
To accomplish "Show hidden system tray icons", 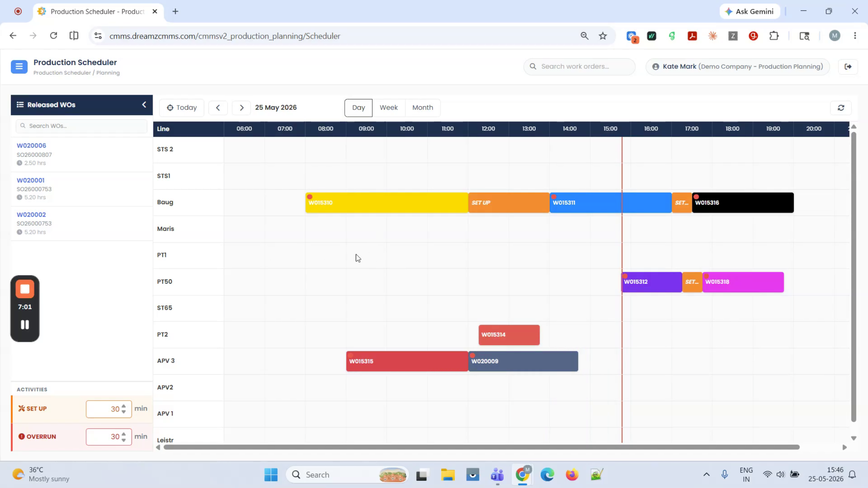I will pos(706,475).
